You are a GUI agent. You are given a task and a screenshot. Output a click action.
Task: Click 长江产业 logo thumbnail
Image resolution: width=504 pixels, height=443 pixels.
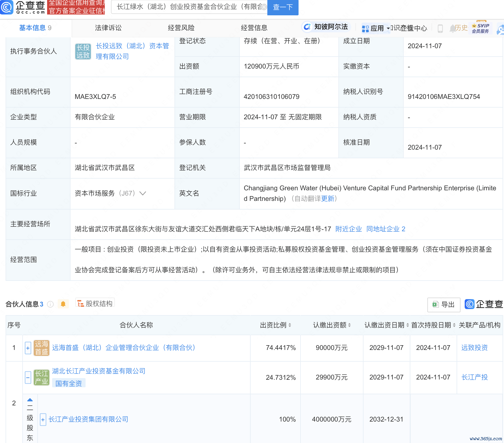[42, 378]
